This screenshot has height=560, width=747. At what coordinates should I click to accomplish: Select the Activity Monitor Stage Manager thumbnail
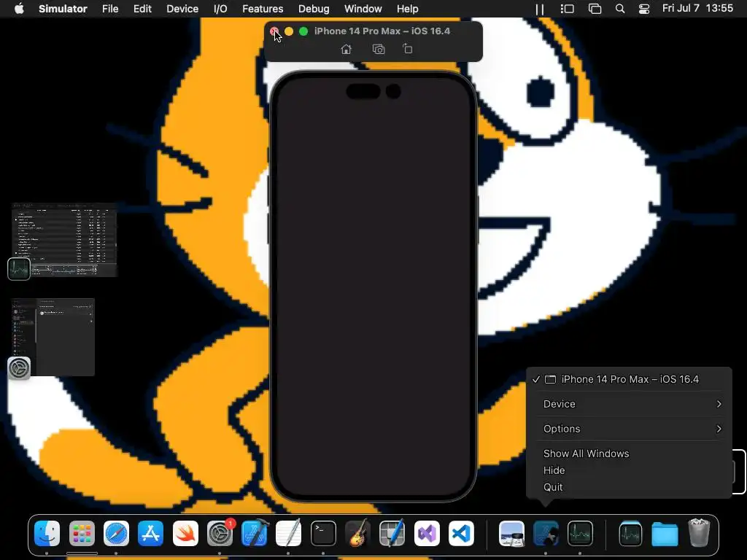[x=64, y=240]
